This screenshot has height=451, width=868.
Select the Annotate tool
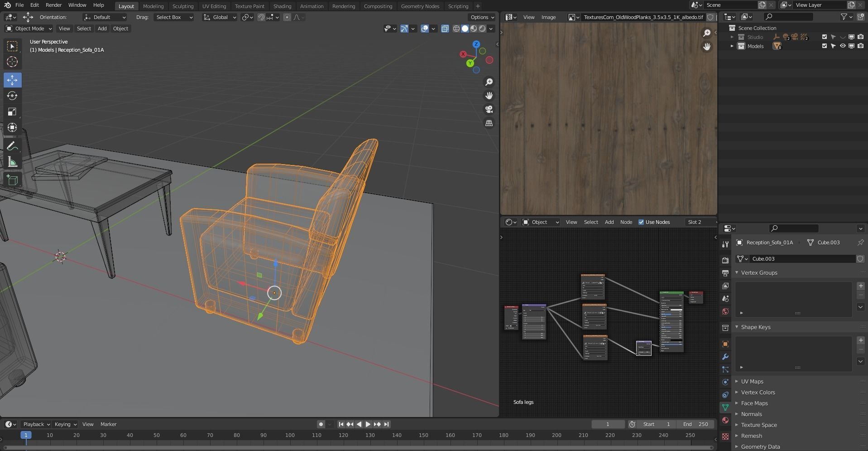click(12, 146)
